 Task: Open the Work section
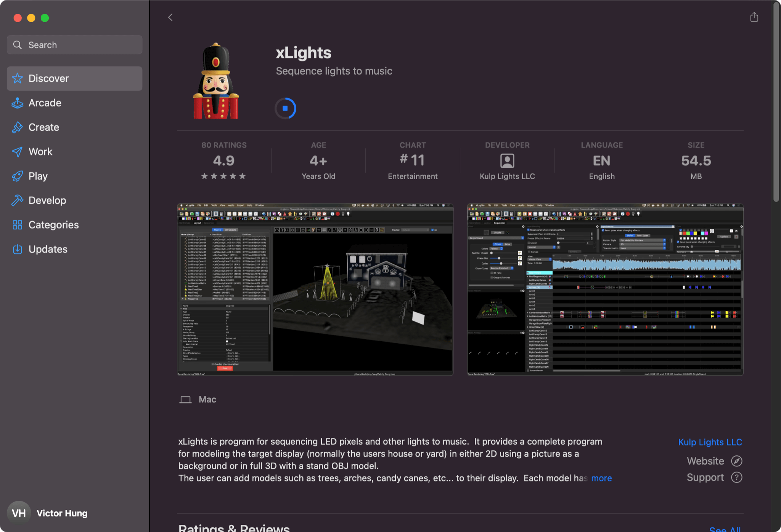[x=75, y=152]
